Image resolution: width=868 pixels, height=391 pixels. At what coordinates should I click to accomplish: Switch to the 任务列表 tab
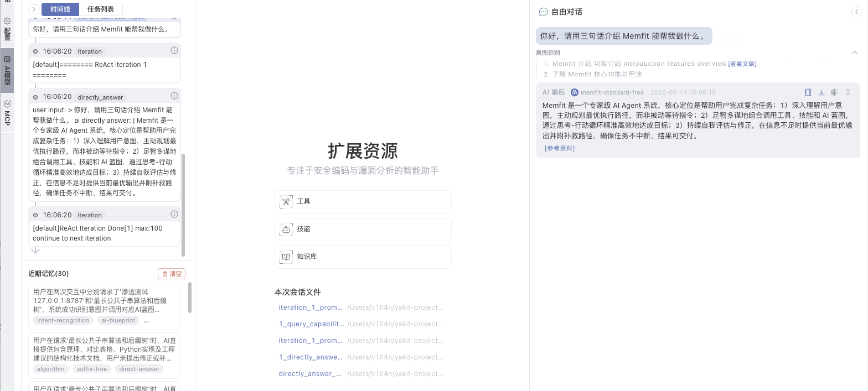pyautogui.click(x=101, y=9)
